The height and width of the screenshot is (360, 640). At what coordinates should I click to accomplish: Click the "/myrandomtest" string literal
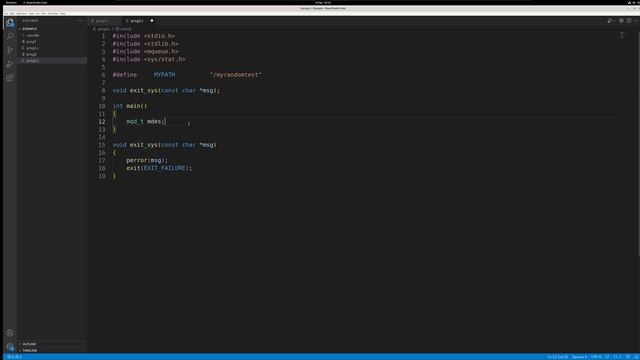[x=236, y=75]
